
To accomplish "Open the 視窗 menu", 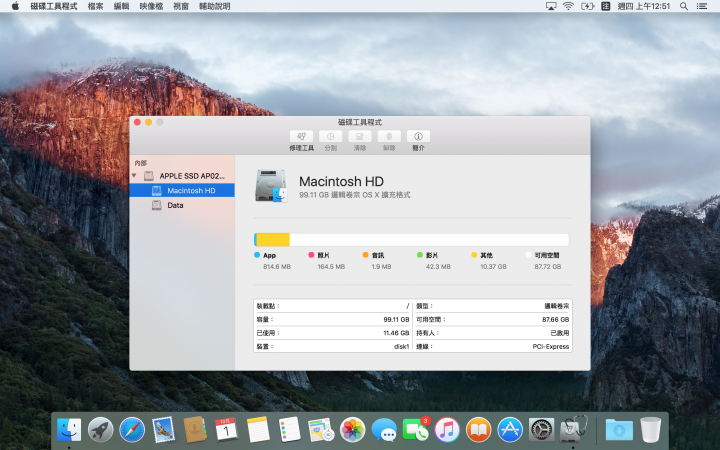I will (181, 6).
